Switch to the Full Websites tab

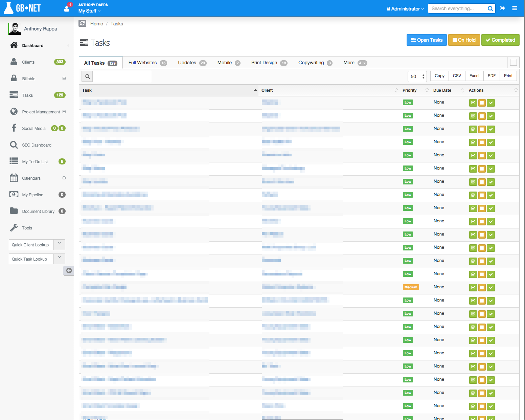tap(147, 63)
